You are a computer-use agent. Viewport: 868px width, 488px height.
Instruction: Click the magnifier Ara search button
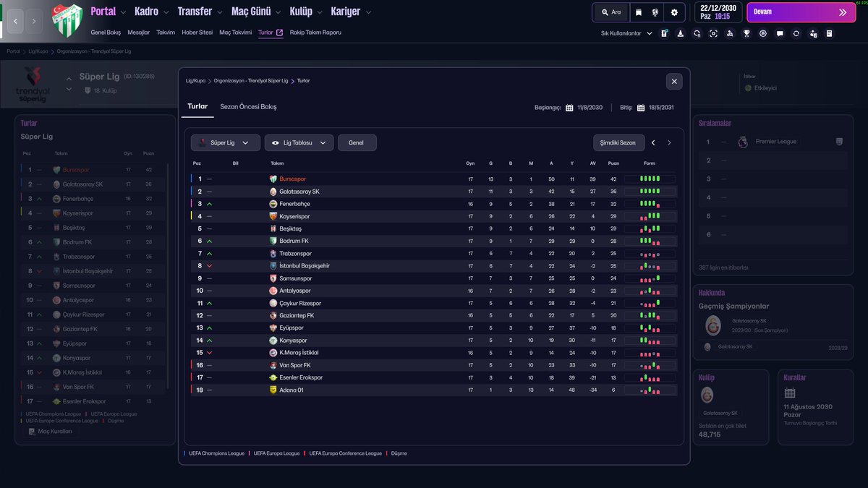click(x=610, y=12)
